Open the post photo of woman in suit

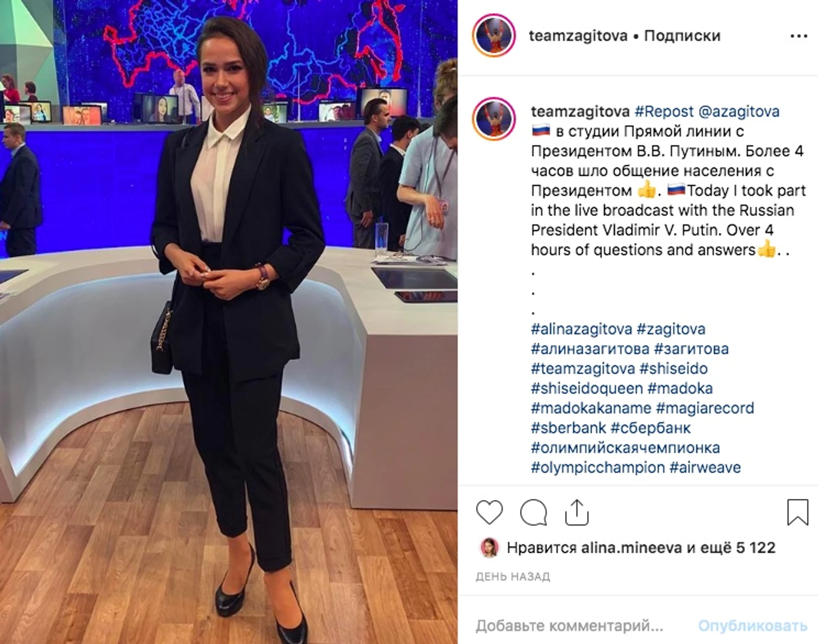(229, 322)
